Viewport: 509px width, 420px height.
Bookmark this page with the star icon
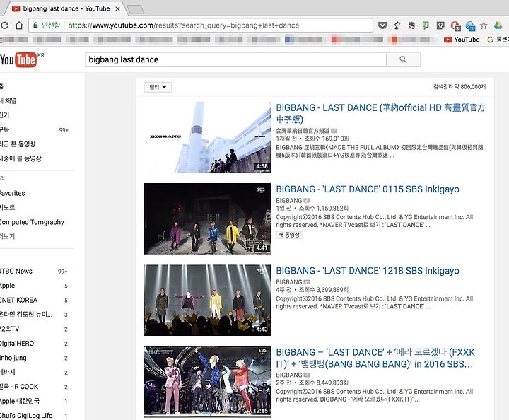pyautogui.click(x=484, y=25)
